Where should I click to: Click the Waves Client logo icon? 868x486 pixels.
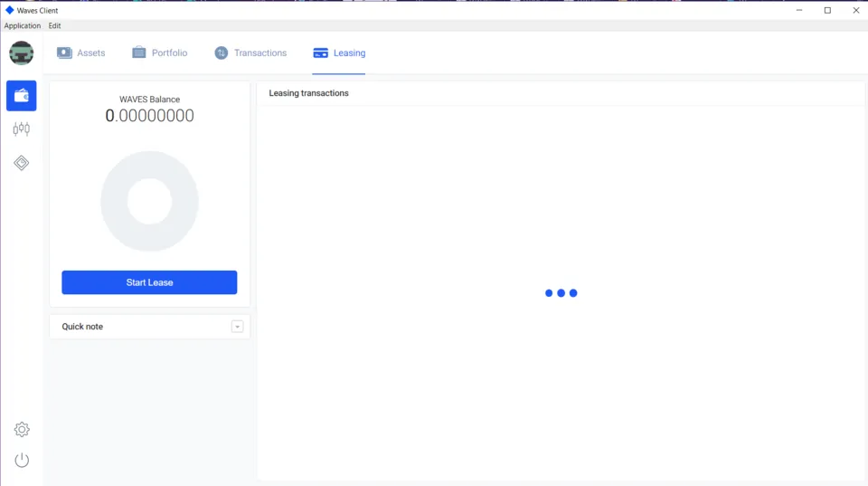[9, 10]
